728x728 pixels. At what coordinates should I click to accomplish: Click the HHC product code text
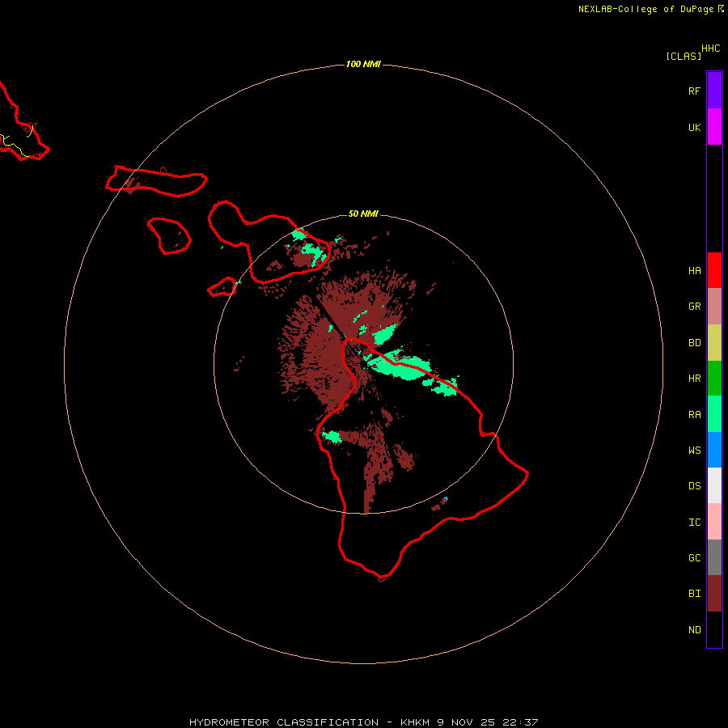710,49
